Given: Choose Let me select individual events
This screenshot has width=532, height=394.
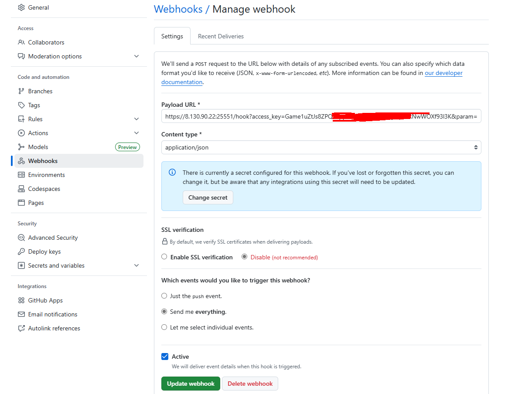Looking at the screenshot, I should pyautogui.click(x=164, y=327).
